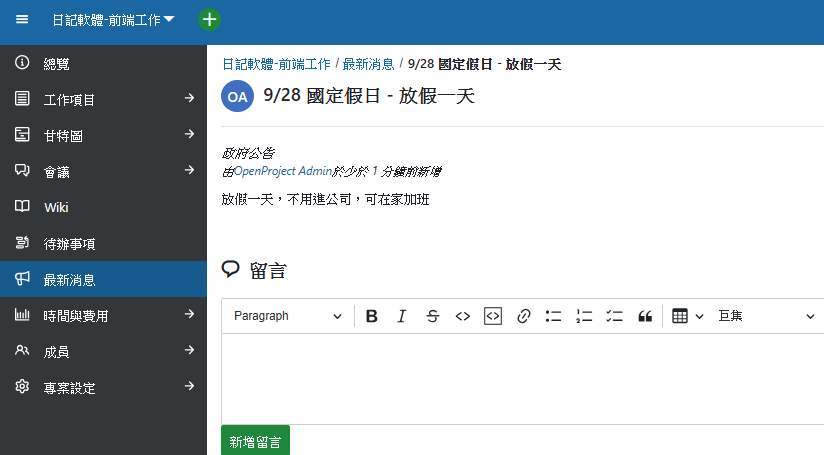
Task: Click the 甘特圖 Gantt chart icon
Action: [x=22, y=135]
